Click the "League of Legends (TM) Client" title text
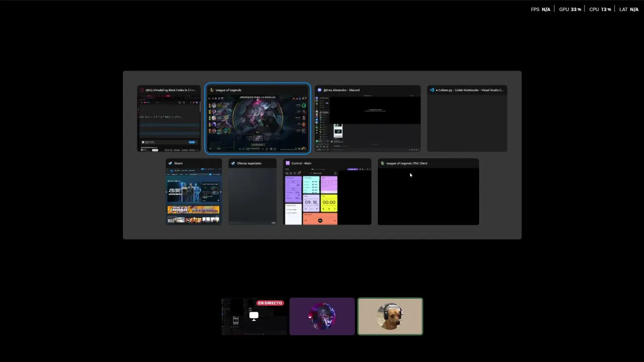This screenshot has height=362, width=644. [x=407, y=163]
